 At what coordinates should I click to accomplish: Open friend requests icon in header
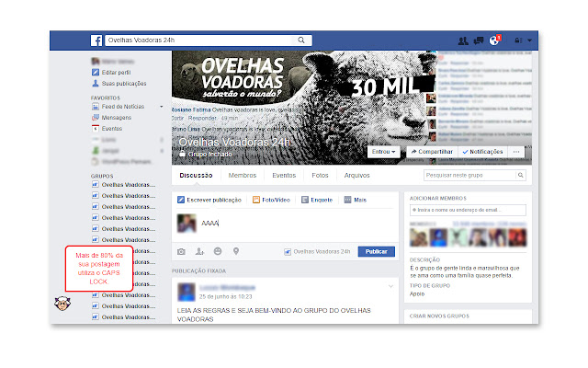pos(463,40)
